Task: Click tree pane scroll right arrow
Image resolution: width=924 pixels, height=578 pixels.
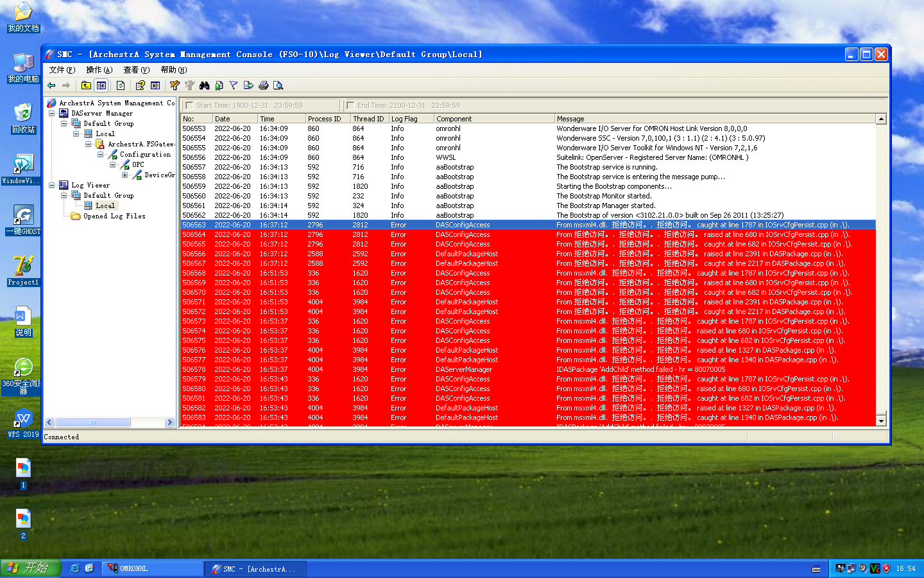Action: click(169, 423)
